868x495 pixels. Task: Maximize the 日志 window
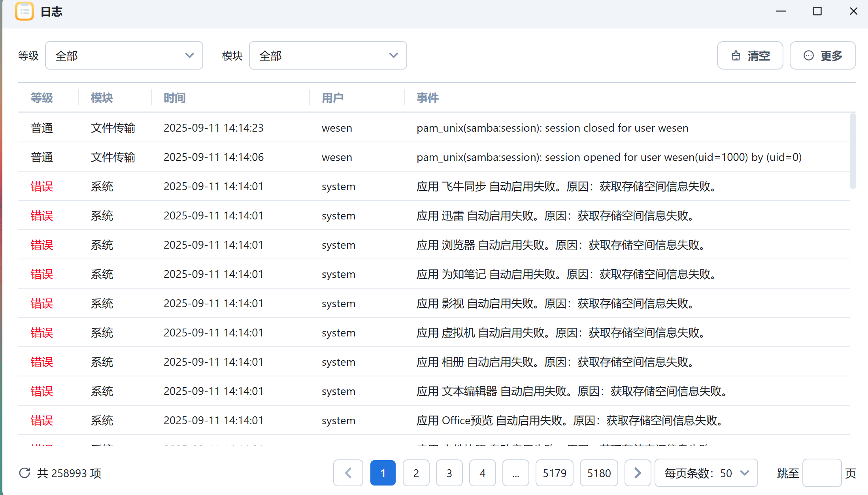(x=817, y=11)
